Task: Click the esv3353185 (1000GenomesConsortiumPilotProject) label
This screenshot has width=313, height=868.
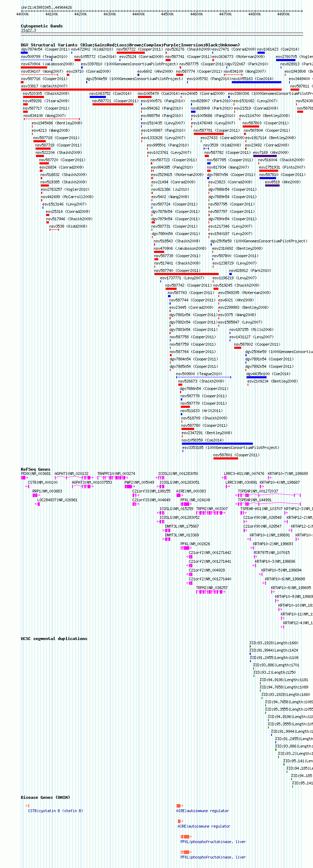Action: 231,448
